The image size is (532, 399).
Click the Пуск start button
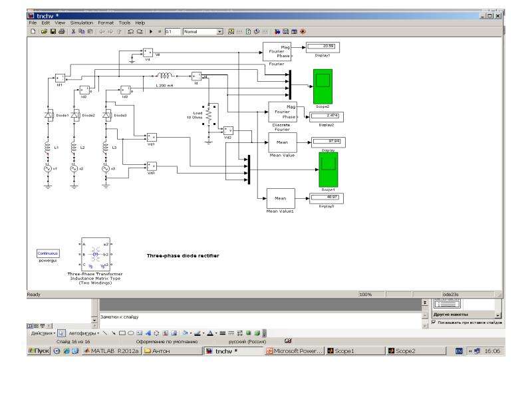[x=39, y=351]
